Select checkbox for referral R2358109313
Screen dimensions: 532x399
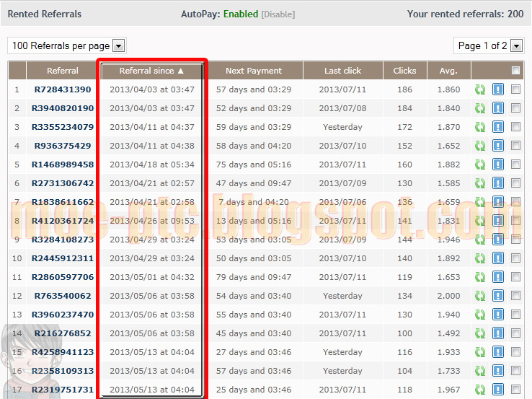pos(515,370)
